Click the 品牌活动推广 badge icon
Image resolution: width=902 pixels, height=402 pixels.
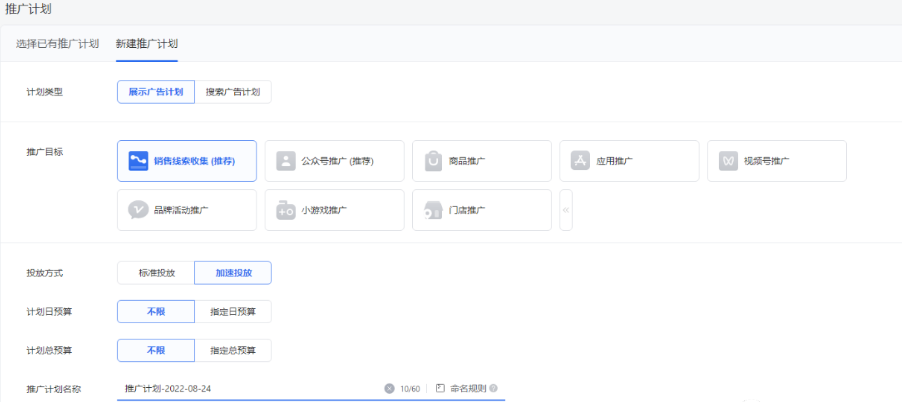pos(138,210)
